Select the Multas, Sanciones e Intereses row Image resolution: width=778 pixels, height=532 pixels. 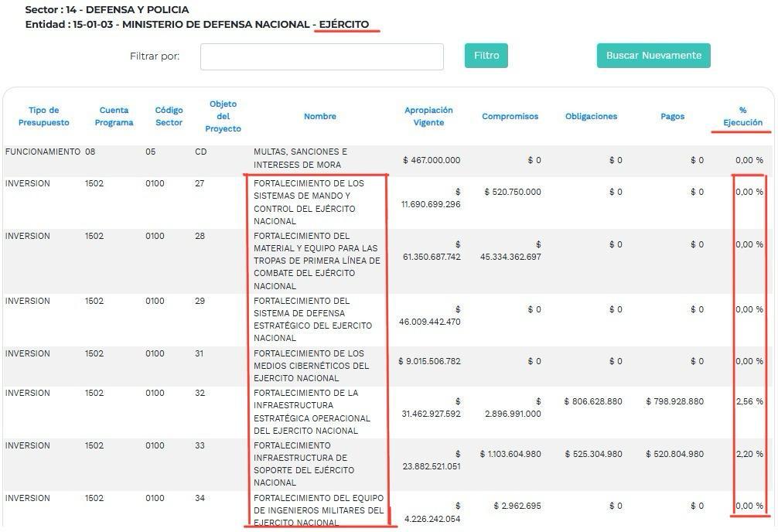(x=300, y=159)
